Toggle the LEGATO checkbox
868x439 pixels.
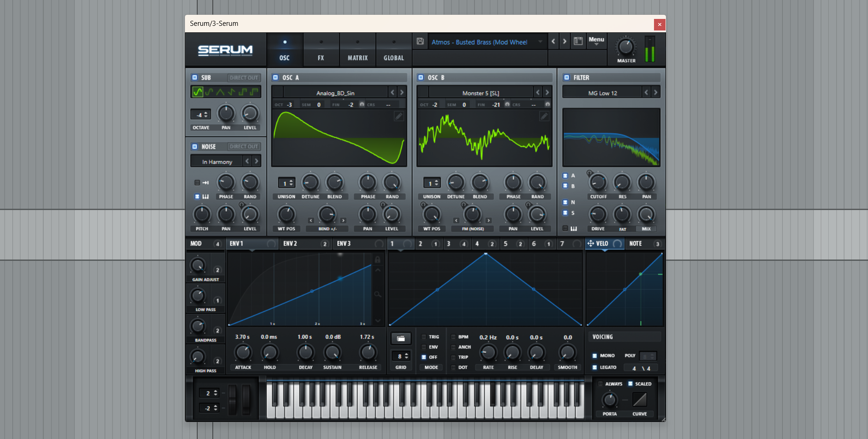click(595, 367)
